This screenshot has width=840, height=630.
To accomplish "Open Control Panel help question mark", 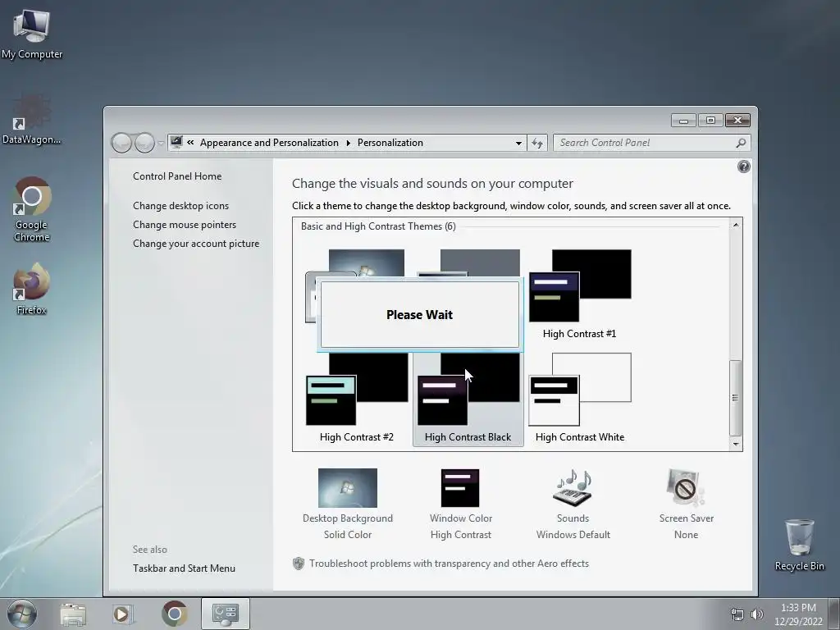I will point(743,167).
